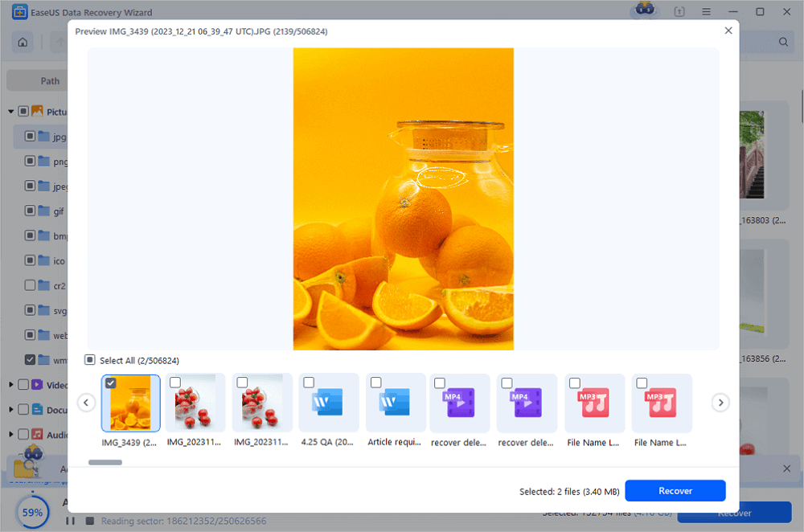Close the IMG_3439 preview dialog

[x=728, y=31]
